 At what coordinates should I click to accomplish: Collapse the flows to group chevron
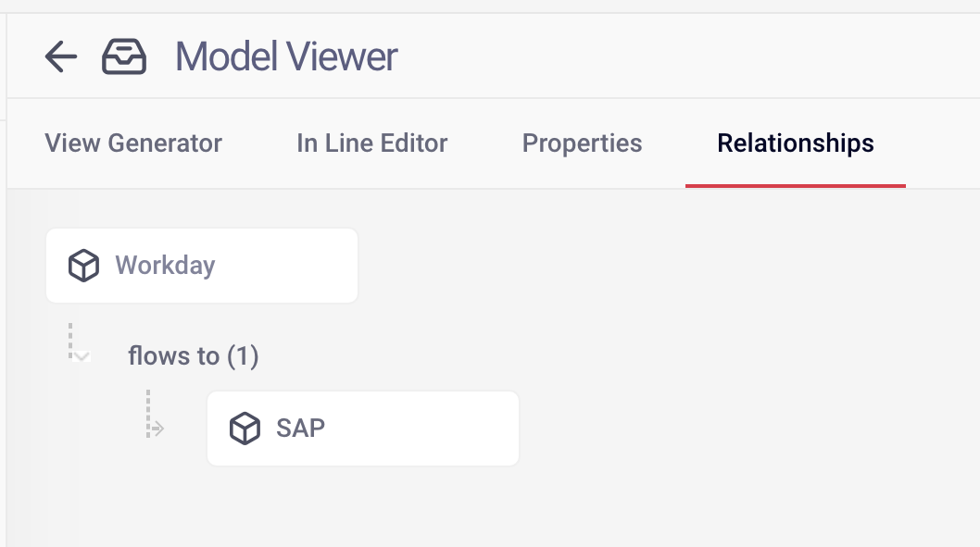(82, 356)
